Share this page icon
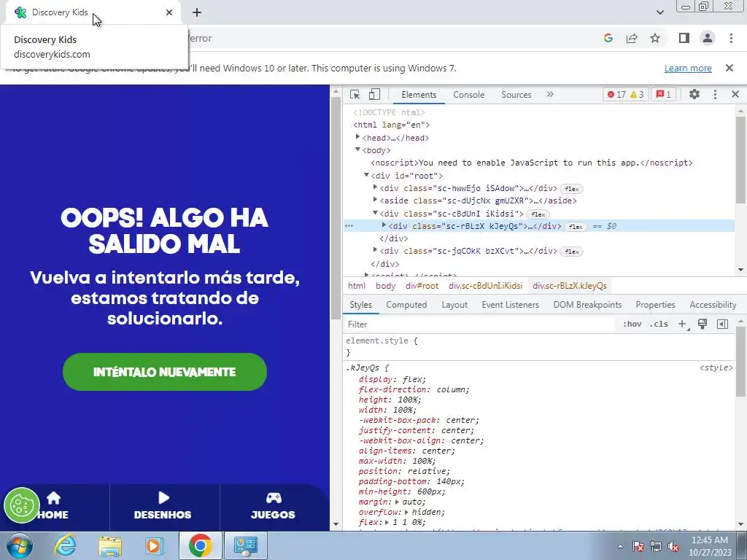 632,38
